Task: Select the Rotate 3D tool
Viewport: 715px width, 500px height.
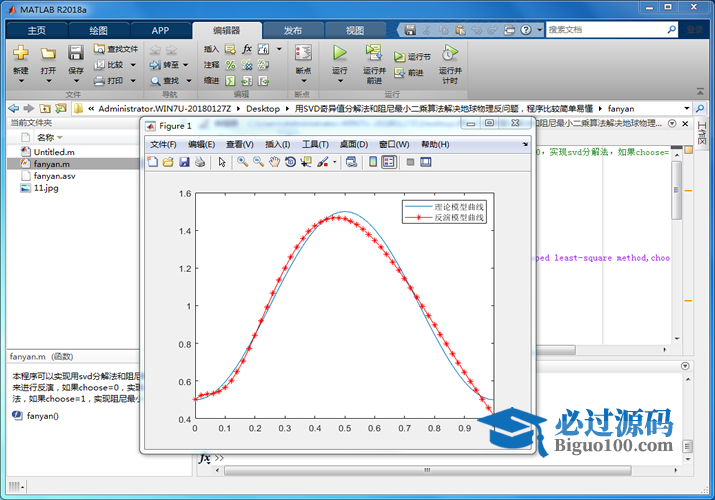Action: click(290, 162)
